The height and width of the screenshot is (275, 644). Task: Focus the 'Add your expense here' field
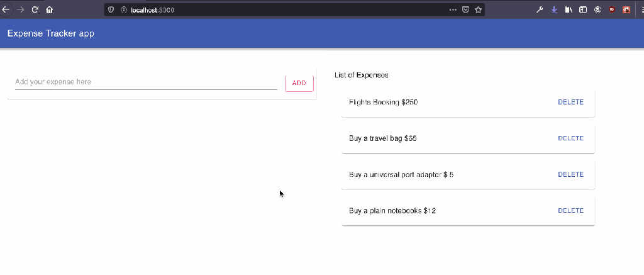tap(146, 82)
